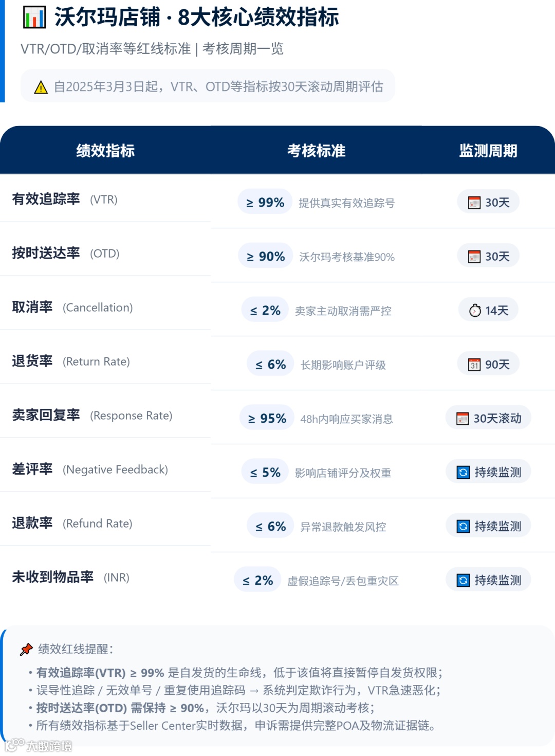Click the (Refund Rate) label
This screenshot has height=756, width=555.
pos(98,524)
